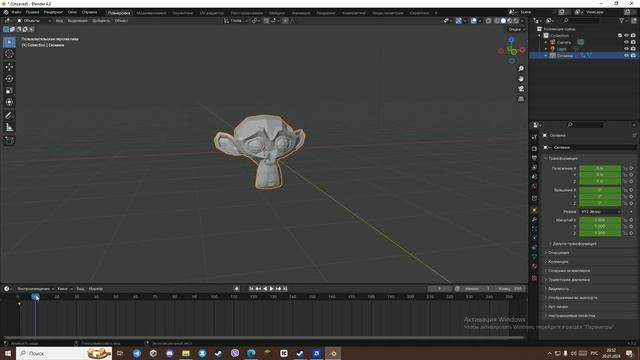This screenshot has width=640, height=360.
Task: Jump to the last frame
Action: (285, 289)
